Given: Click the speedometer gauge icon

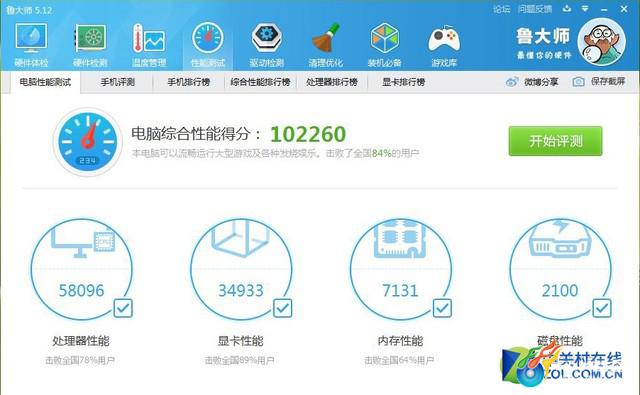Looking at the screenshot, I should [x=87, y=142].
